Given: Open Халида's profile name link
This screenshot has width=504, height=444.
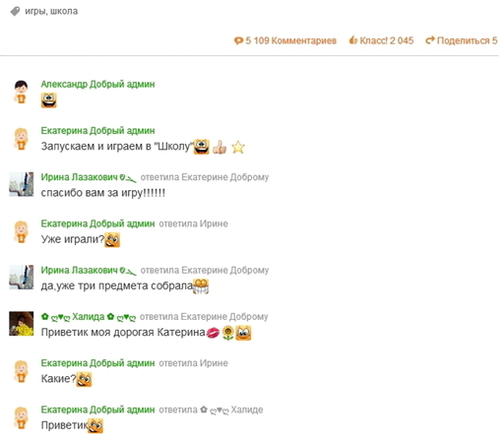Looking at the screenshot, I should point(89,317).
